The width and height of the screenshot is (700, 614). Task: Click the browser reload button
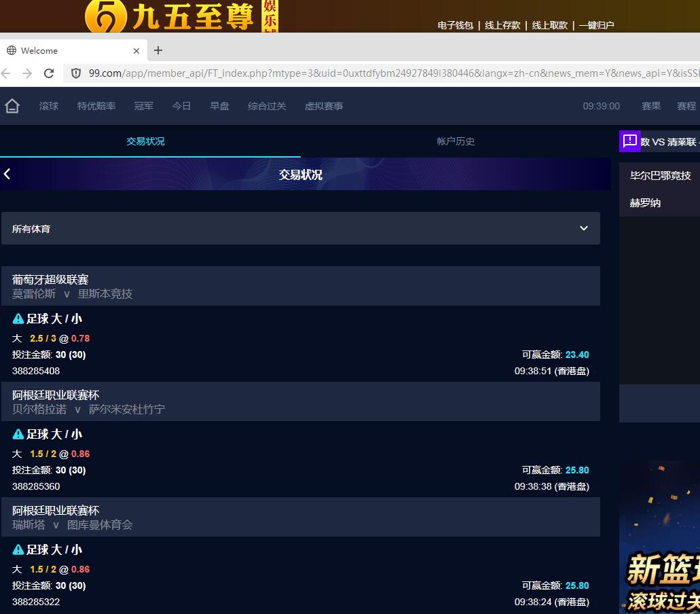point(49,73)
